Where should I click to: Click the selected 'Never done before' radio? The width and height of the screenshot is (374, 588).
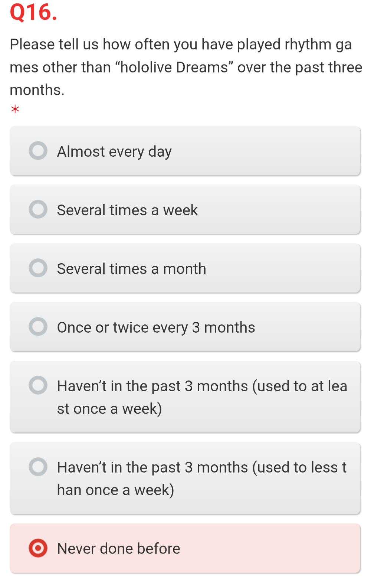click(38, 548)
